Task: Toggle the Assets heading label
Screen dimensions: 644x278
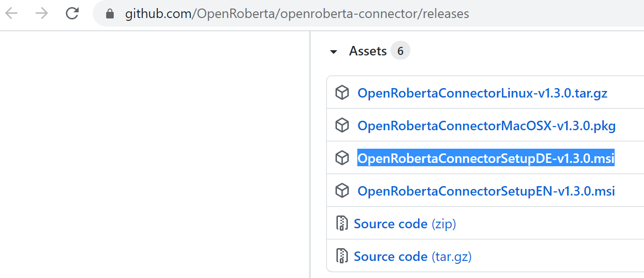Action: [368, 51]
